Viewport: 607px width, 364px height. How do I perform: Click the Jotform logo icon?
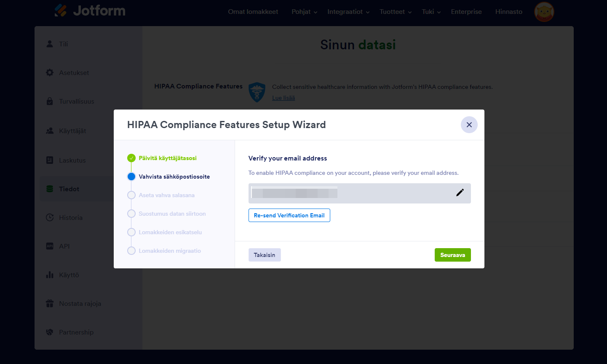click(x=61, y=10)
